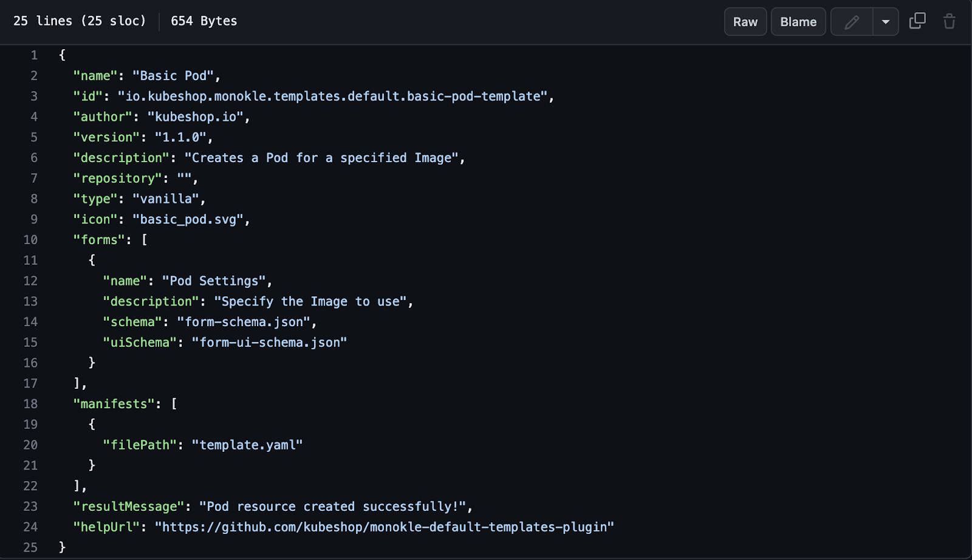Select line number 5 for version
This screenshot has height=560, width=972.
coord(34,137)
